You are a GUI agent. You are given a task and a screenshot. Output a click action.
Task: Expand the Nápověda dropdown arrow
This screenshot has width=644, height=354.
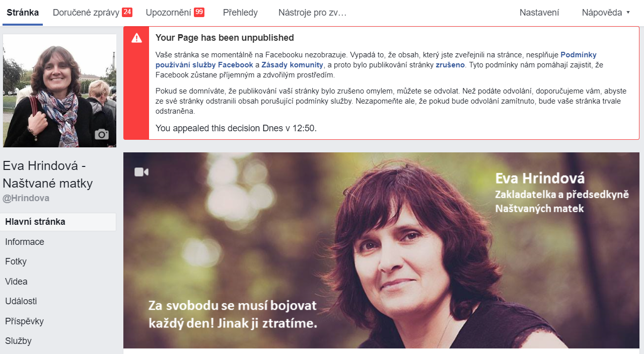pyautogui.click(x=628, y=13)
